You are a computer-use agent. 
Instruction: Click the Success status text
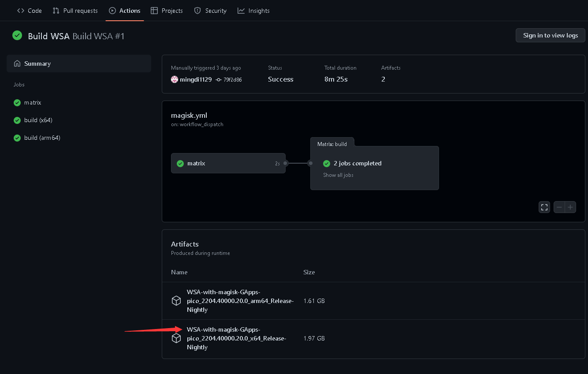click(x=280, y=79)
